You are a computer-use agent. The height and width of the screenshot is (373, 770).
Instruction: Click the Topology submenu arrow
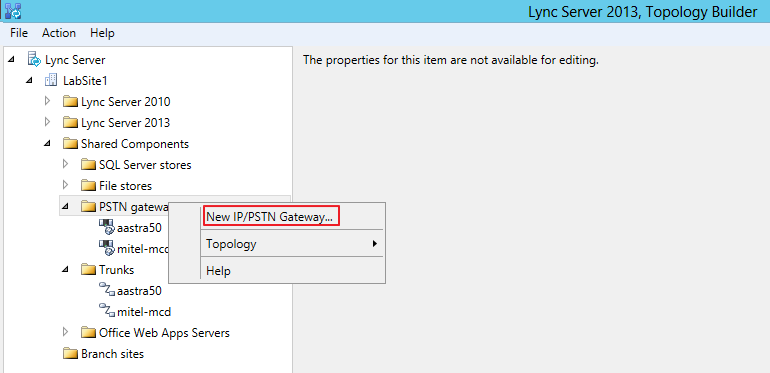(375, 243)
